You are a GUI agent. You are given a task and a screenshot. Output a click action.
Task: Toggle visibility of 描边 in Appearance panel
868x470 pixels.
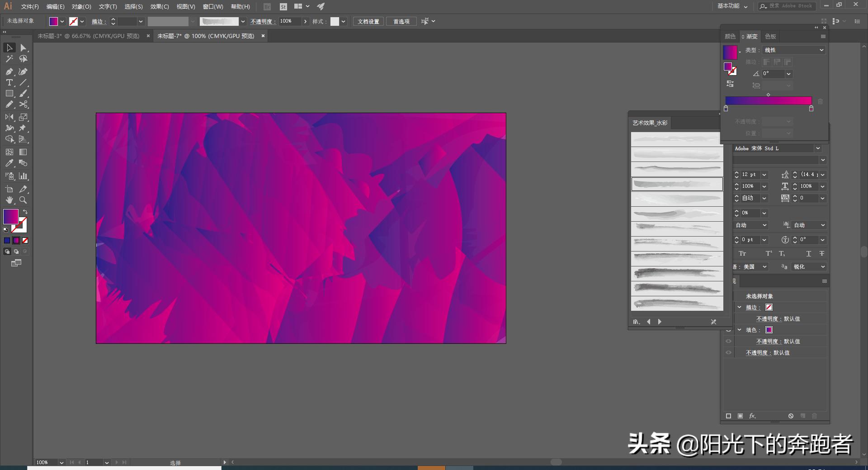[729, 307]
